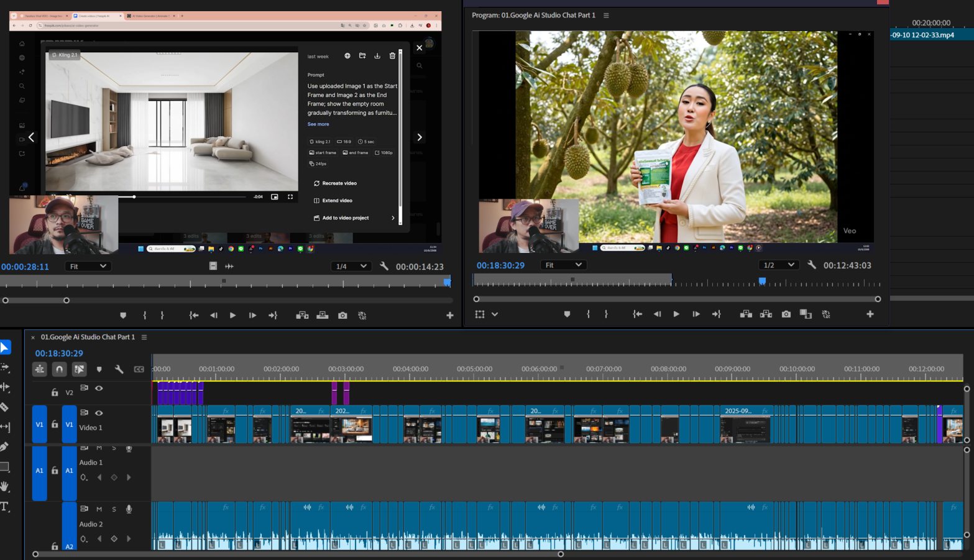
Task: Open Program monitor button editor plus
Action: tap(870, 314)
